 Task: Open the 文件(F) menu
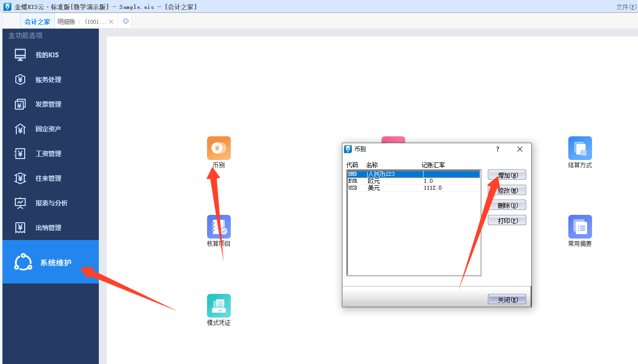point(627,6)
